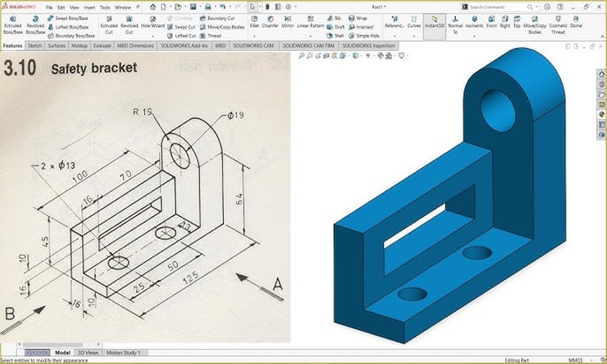607x364 pixels.
Task: Open the Surfaces tab
Action: 56,45
